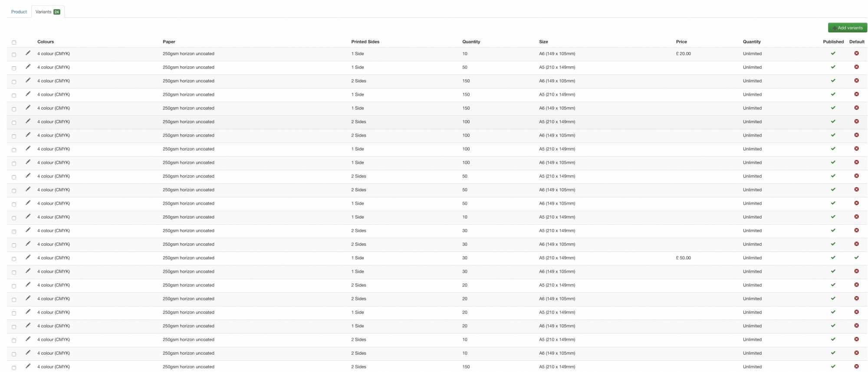
Task: Edit the 1 Side, 100, A6 variant
Action: pos(28,162)
